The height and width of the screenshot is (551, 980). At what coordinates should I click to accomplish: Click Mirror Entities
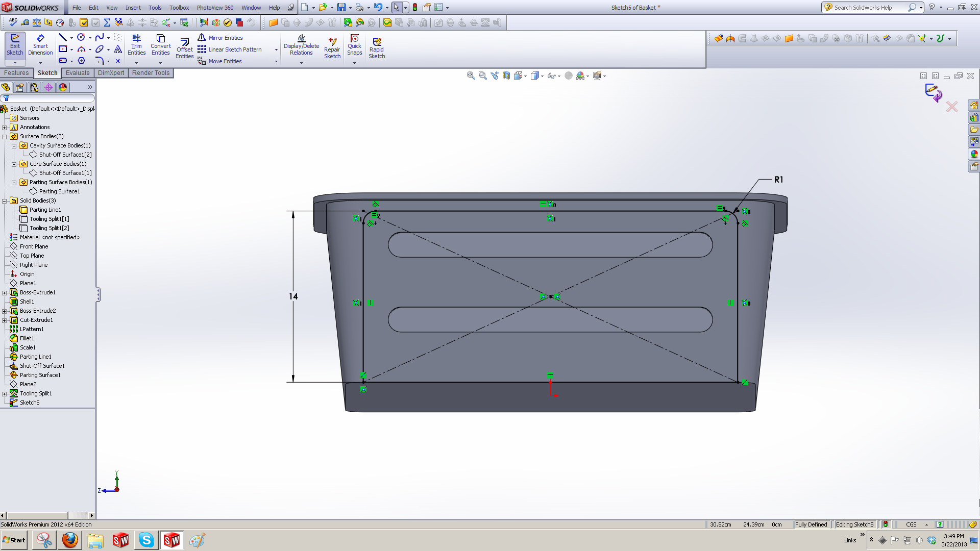(220, 38)
